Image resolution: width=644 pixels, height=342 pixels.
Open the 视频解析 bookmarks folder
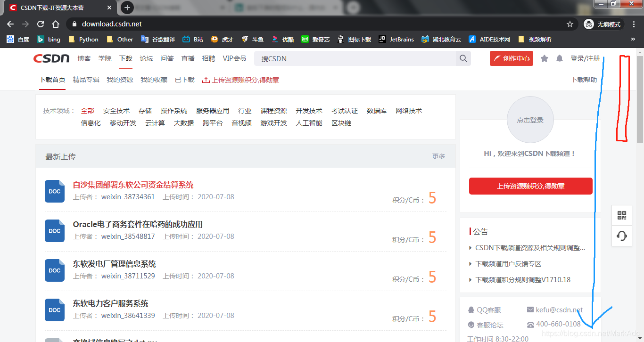tap(535, 39)
